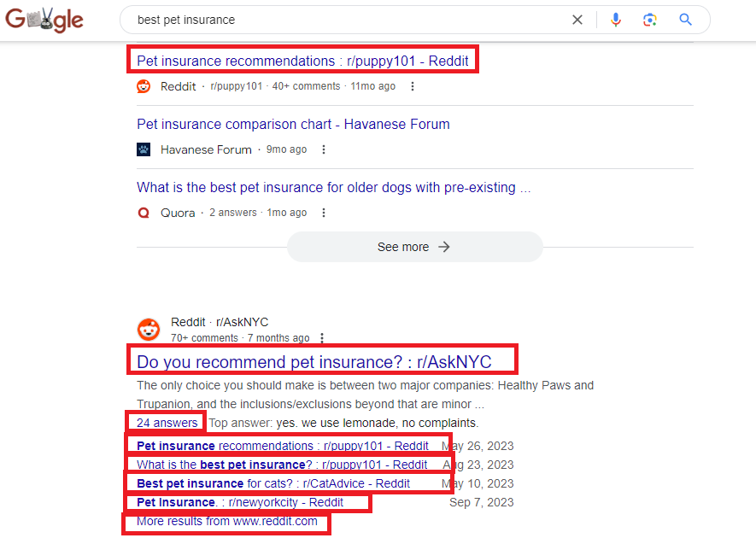Open the Google doodle logo homepage
Image resolution: width=756 pixels, height=538 pixels.
[x=44, y=20]
